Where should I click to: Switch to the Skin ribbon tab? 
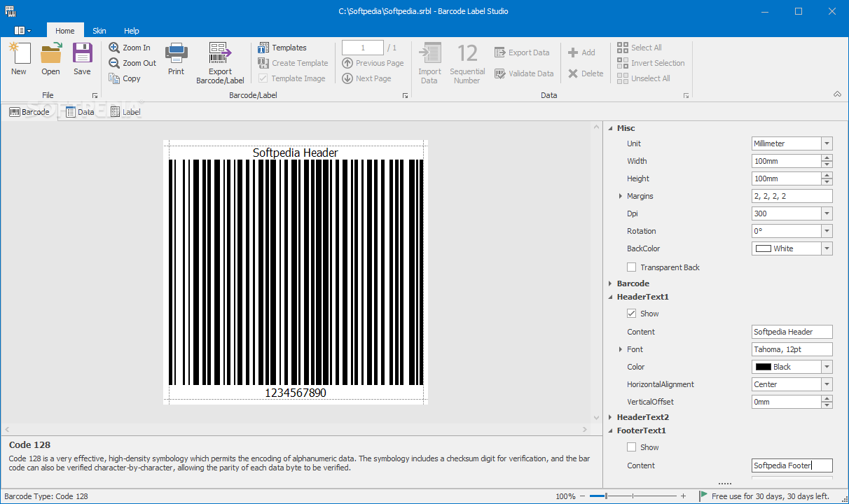click(99, 30)
